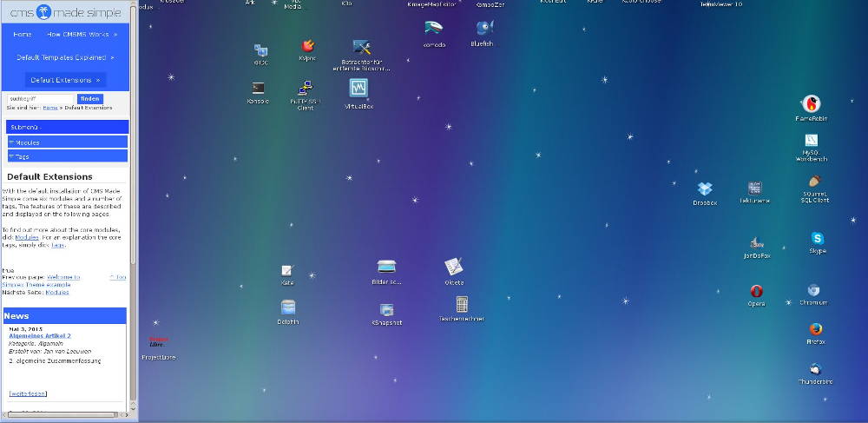868x423 pixels.
Task: Expand the Tags submenu entry
Action: point(68,156)
